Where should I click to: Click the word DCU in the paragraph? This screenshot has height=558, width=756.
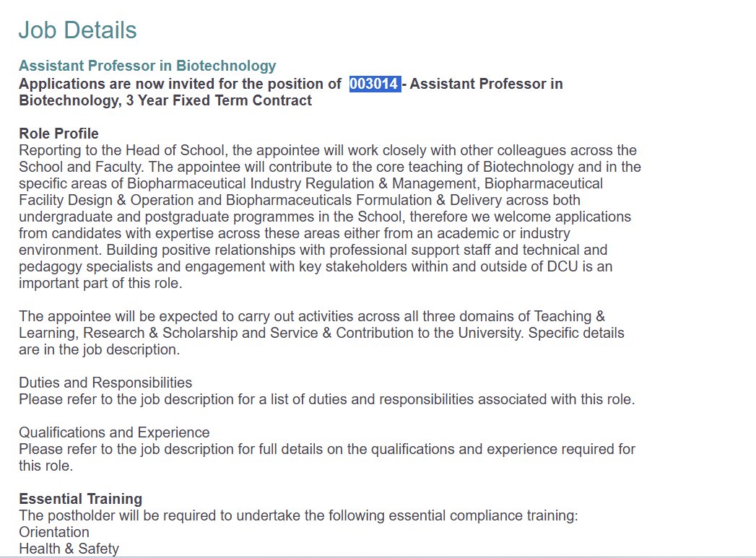click(562, 266)
